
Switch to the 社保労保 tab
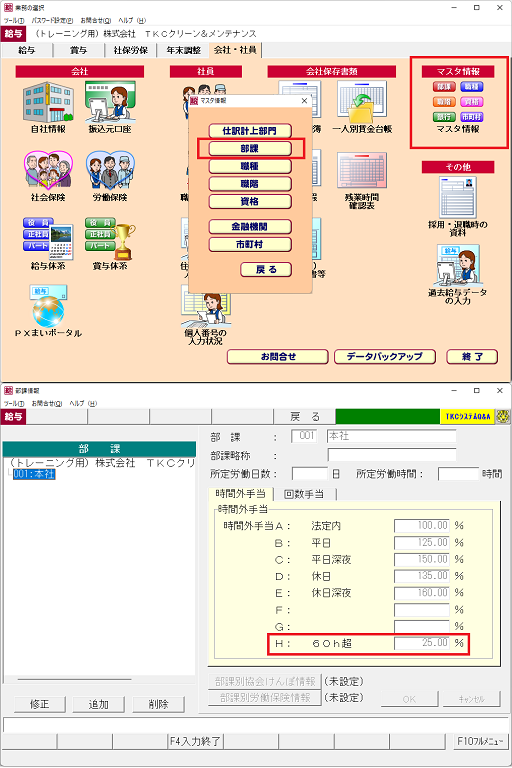pos(130,50)
